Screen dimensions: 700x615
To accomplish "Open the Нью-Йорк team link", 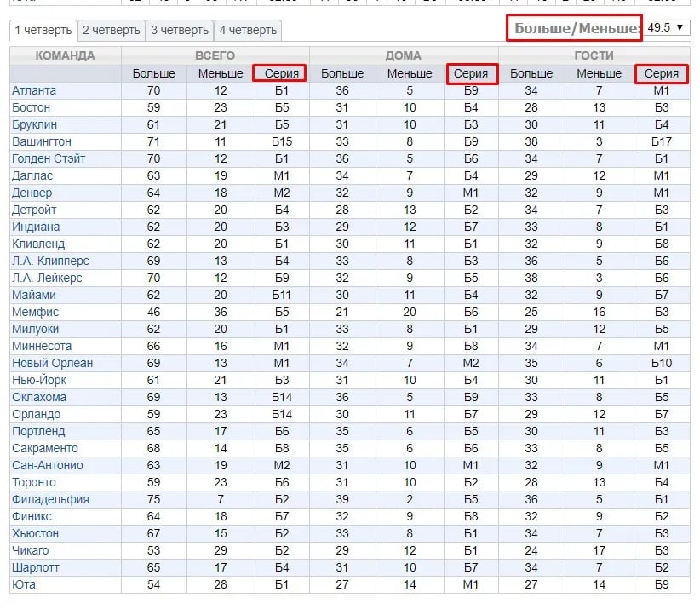I will coord(39,380).
